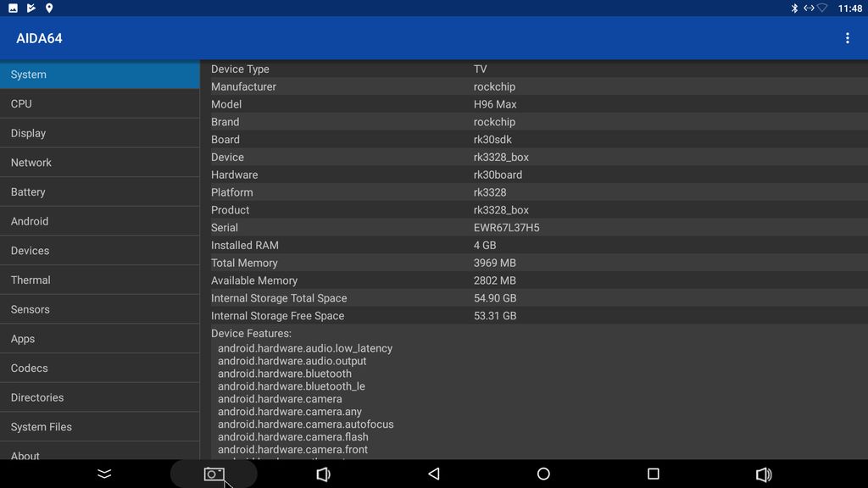This screenshot has height=488, width=868.
Task: Open the Sensors section
Action: 100,308
